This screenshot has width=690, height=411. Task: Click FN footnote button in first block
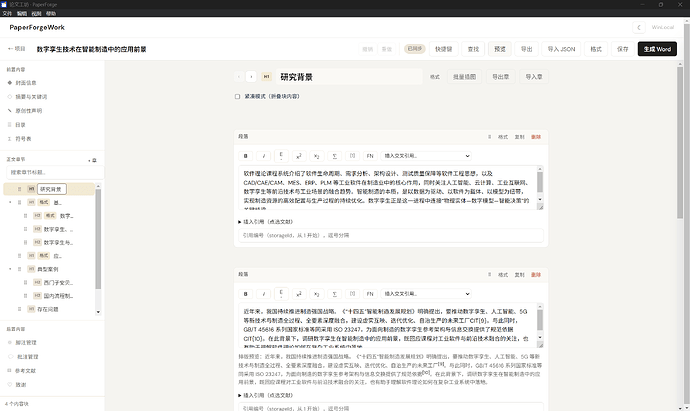tap(370, 156)
